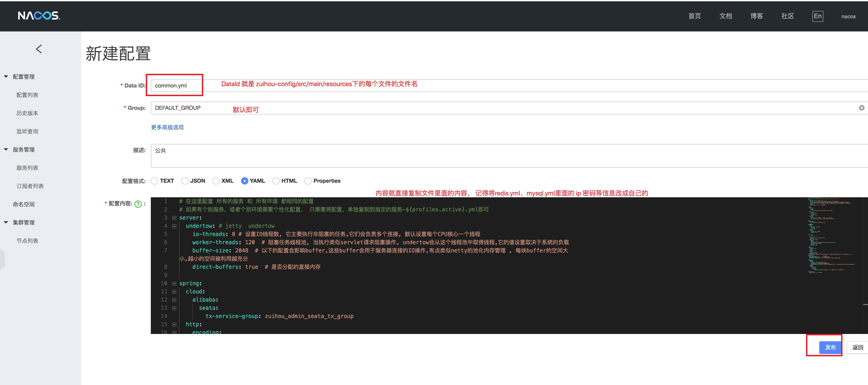868x385 pixels.
Task: Open 监听查询 in the sidebar
Action: coord(27,131)
